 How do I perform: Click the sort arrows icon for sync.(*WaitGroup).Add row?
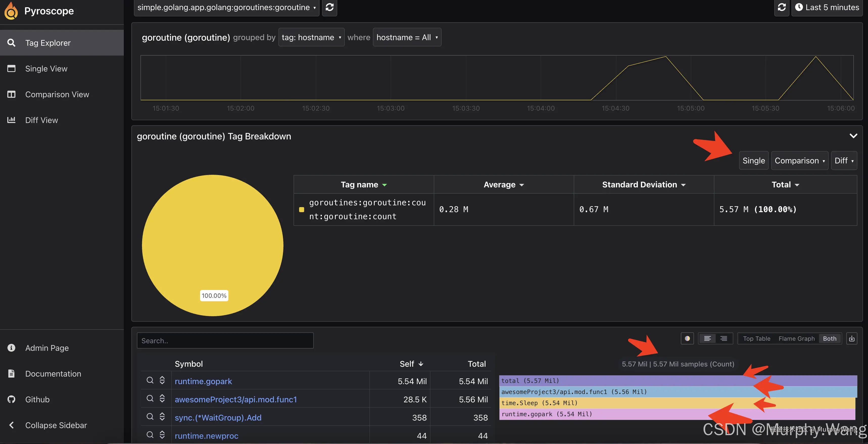pyautogui.click(x=162, y=417)
